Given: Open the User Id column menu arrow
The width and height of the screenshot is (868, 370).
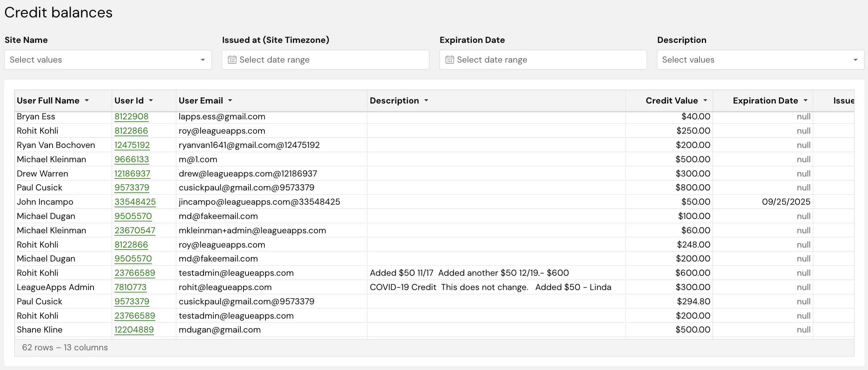Looking at the screenshot, I should pos(151,100).
